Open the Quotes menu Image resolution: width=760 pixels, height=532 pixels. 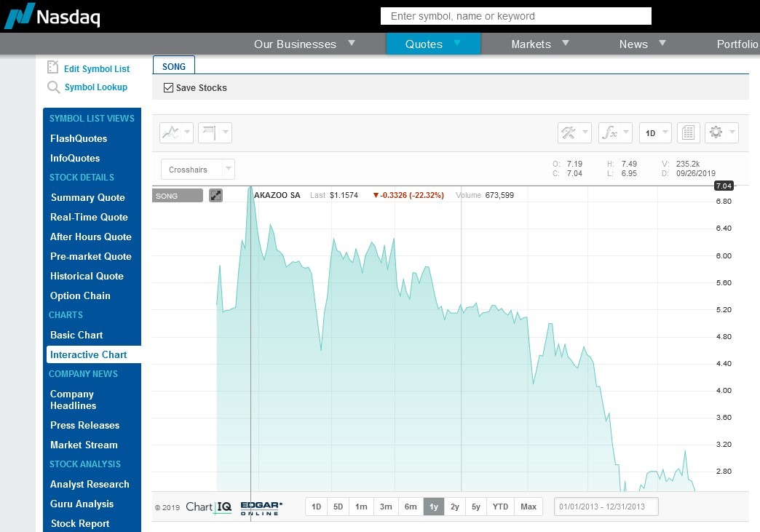pyautogui.click(x=424, y=44)
